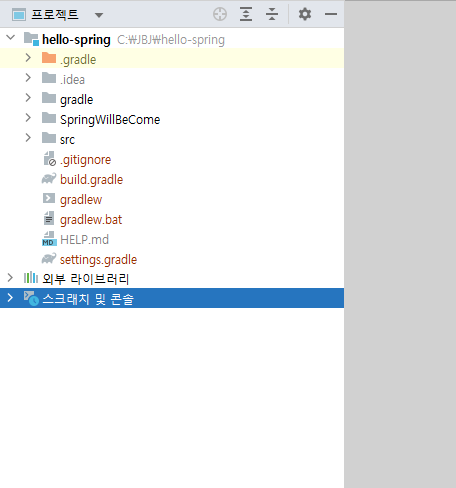Viewport: 456px width, 488px height.
Task: Select the HELP.md file
Action: 84,240
